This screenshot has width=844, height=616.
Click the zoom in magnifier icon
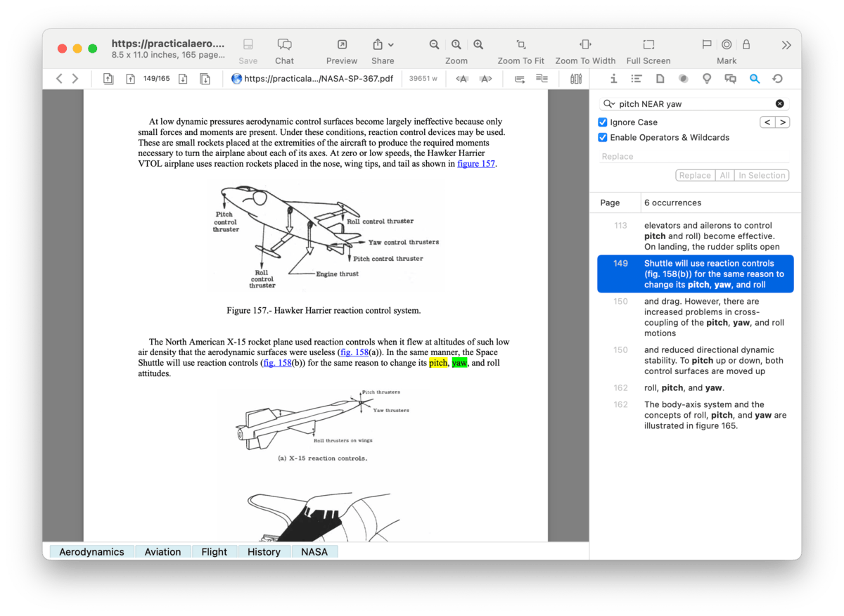pyautogui.click(x=478, y=45)
